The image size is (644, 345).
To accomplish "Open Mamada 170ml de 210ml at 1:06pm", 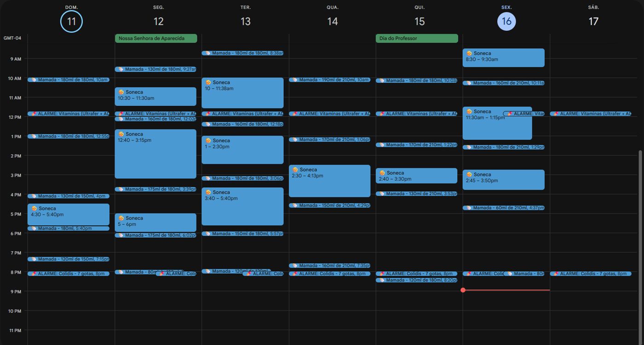I will point(330,140).
